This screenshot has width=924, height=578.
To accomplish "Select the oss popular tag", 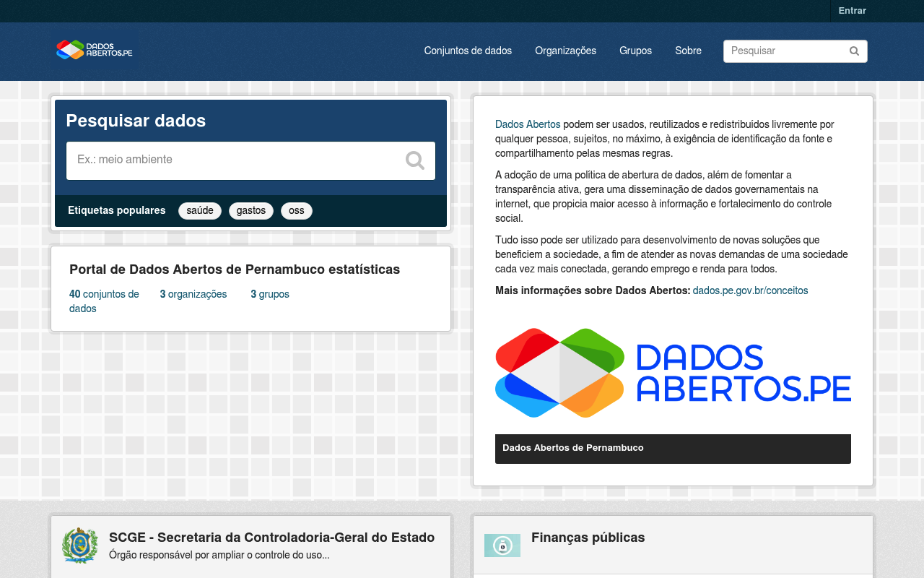I will 297,211.
